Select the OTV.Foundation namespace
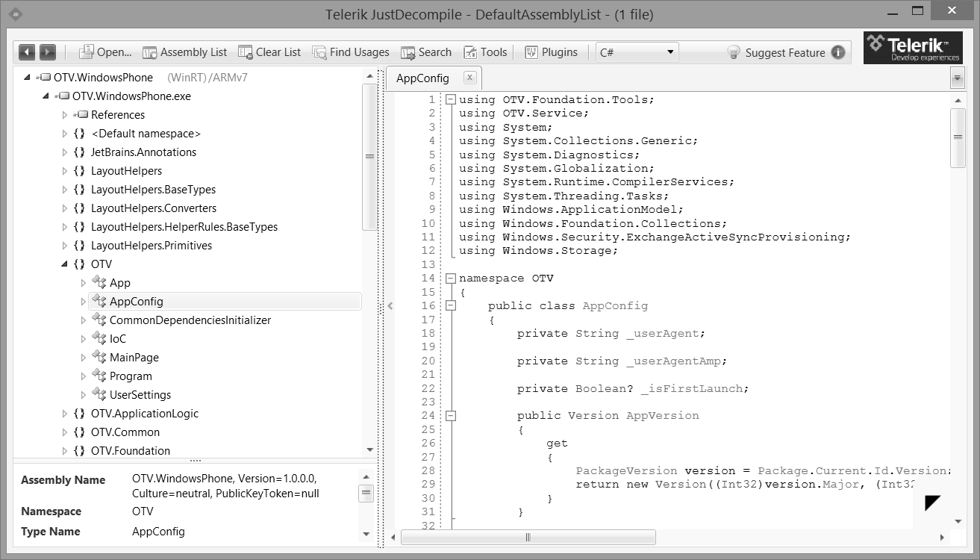Image resolution: width=980 pixels, height=560 pixels. (x=131, y=450)
